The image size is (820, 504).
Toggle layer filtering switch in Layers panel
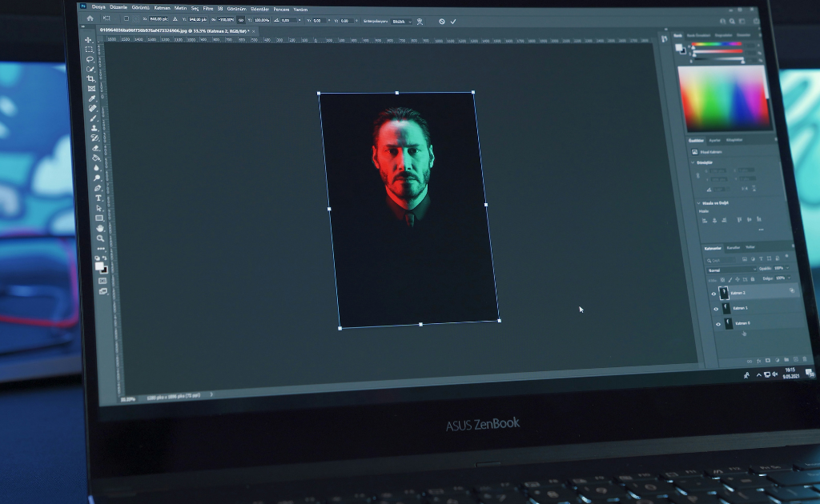click(x=786, y=257)
